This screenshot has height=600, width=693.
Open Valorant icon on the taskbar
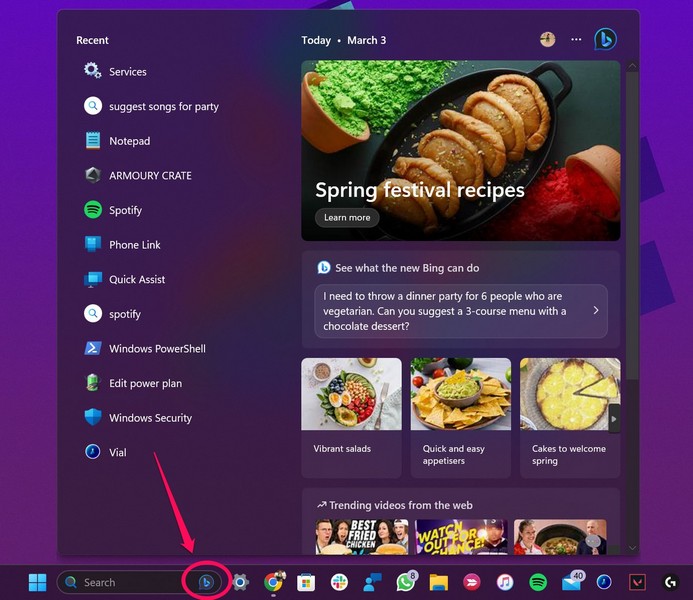pyautogui.click(x=637, y=582)
